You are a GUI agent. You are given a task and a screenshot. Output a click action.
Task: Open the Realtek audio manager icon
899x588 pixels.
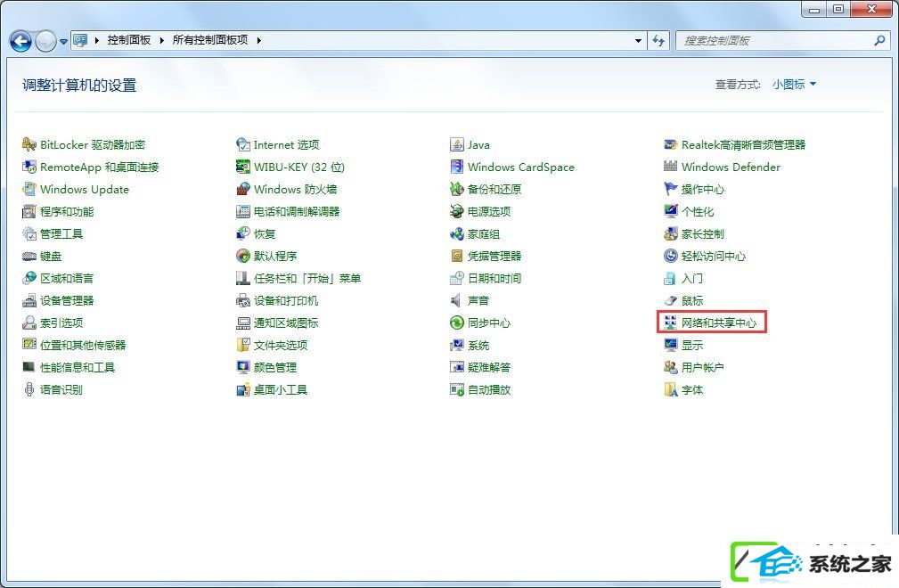(x=671, y=144)
